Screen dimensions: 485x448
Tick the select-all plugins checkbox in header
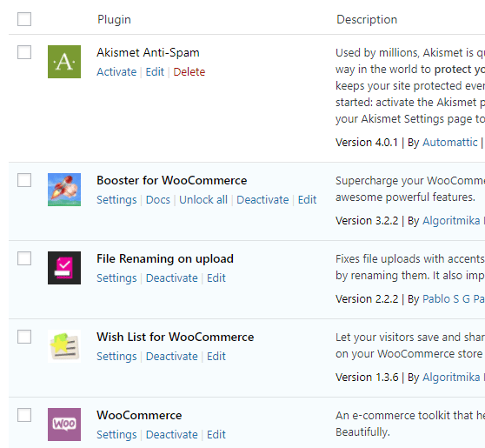click(x=24, y=19)
